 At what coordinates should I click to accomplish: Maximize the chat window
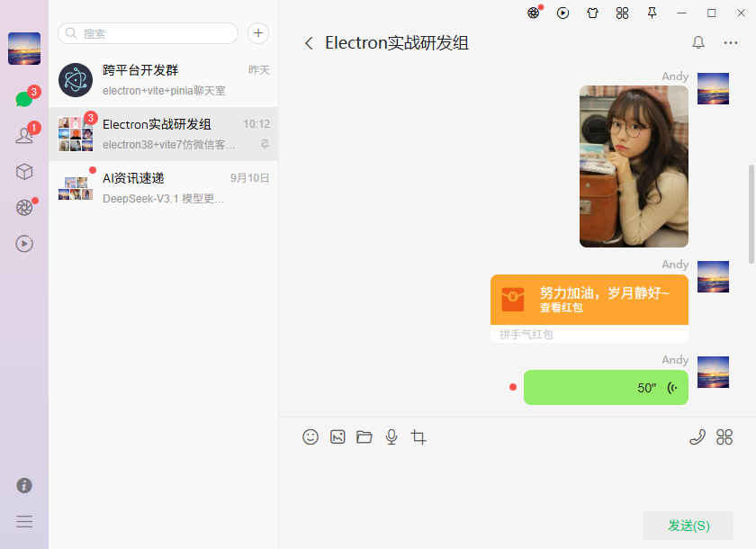tap(711, 13)
